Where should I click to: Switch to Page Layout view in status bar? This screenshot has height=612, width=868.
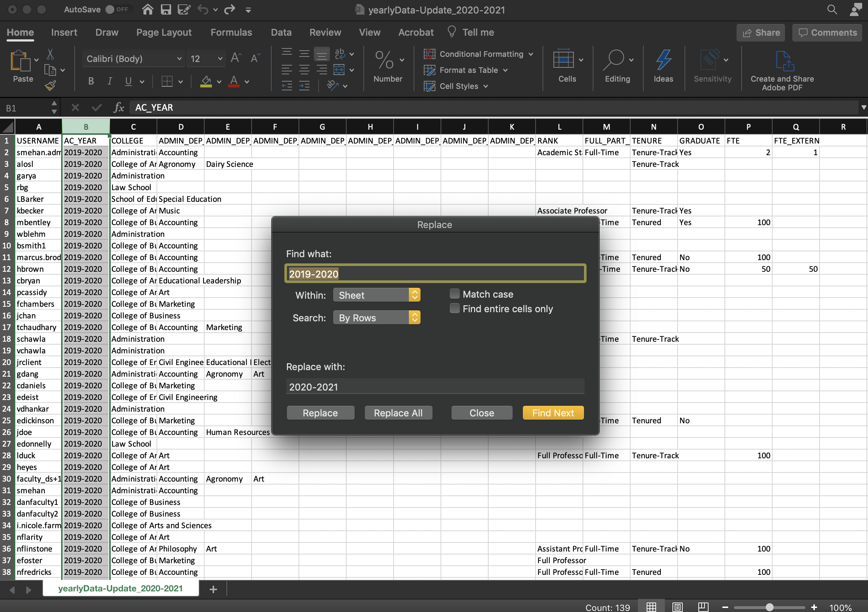pos(677,607)
